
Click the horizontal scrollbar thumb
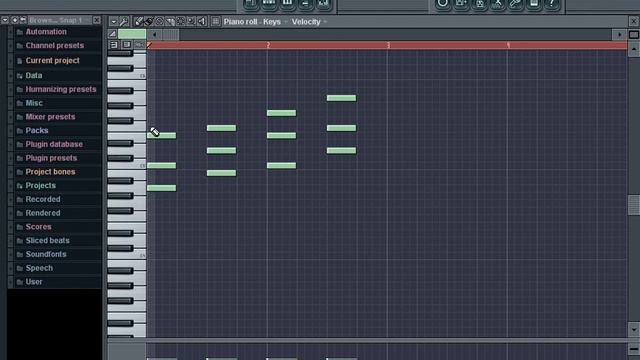click(x=171, y=34)
